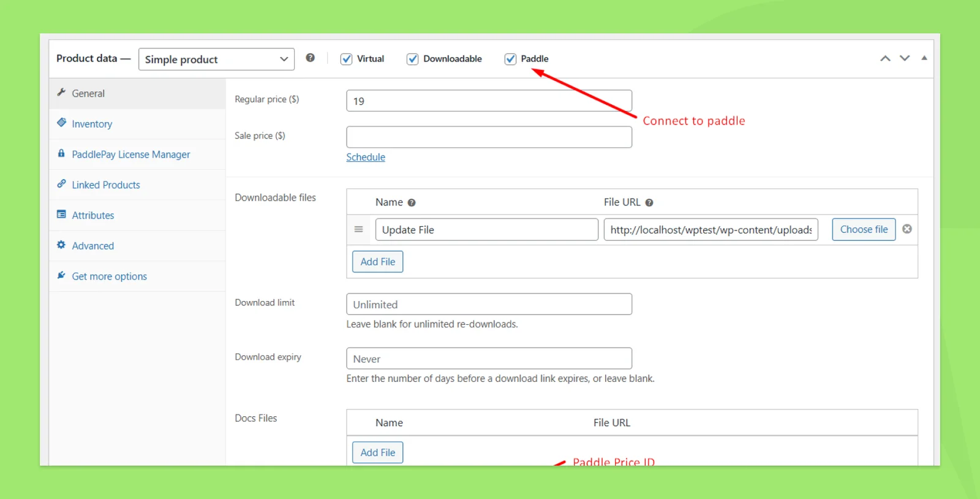Click the PaddlePay License Manager lock icon
The height and width of the screenshot is (499, 980).
point(61,153)
